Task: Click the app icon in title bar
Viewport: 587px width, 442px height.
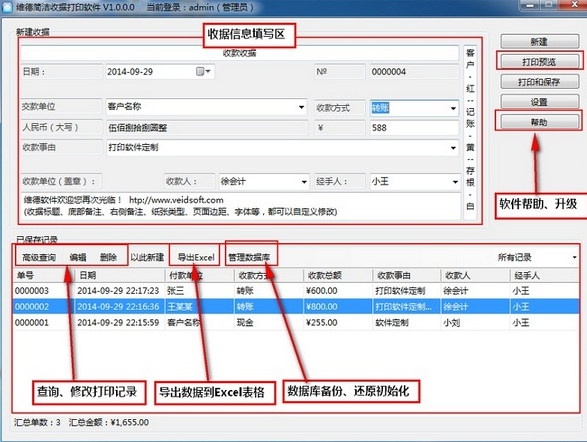Action: tap(7, 7)
